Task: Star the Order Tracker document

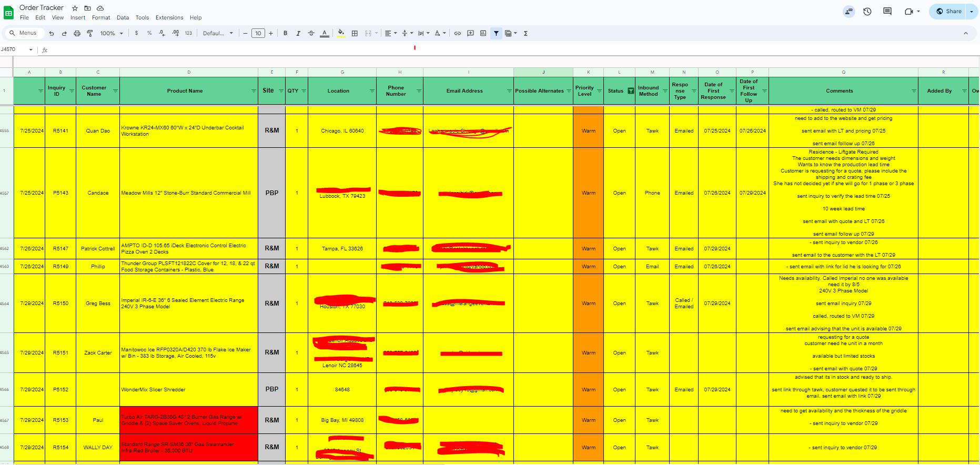Action: click(75, 8)
